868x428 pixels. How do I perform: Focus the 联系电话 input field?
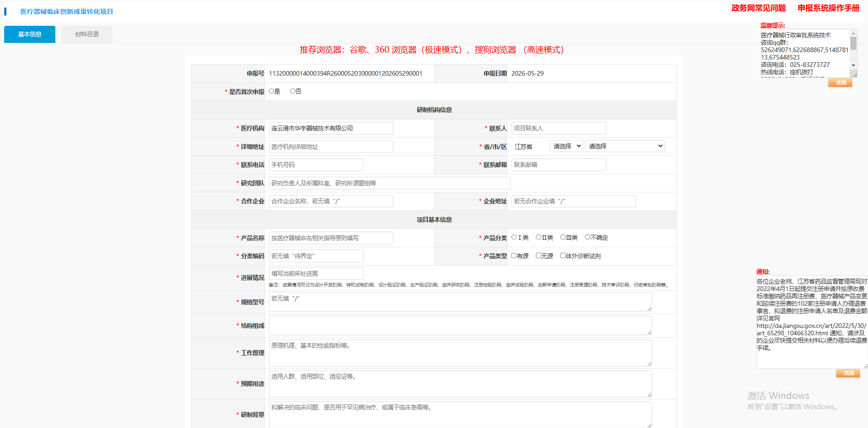[x=316, y=165]
